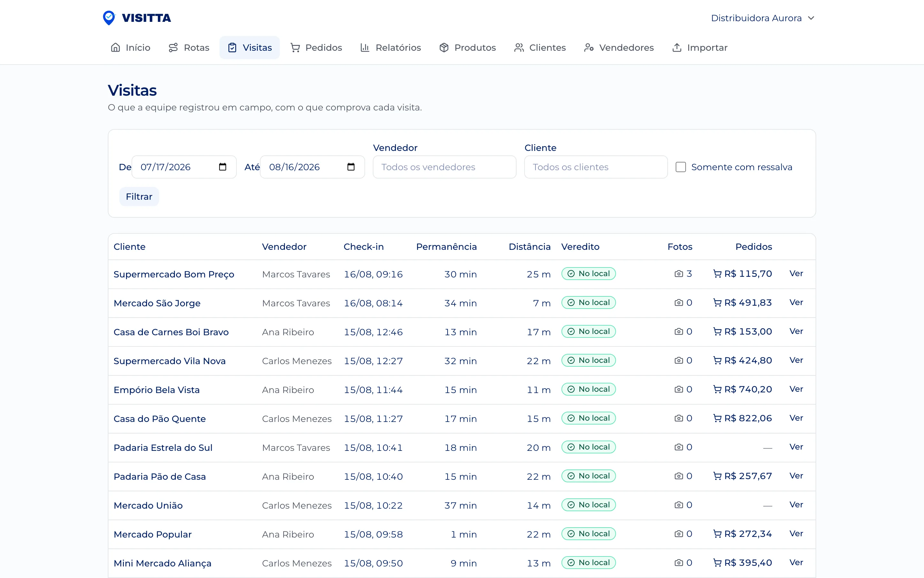Switch to the Pedidos tab
924x578 pixels.
click(x=316, y=48)
